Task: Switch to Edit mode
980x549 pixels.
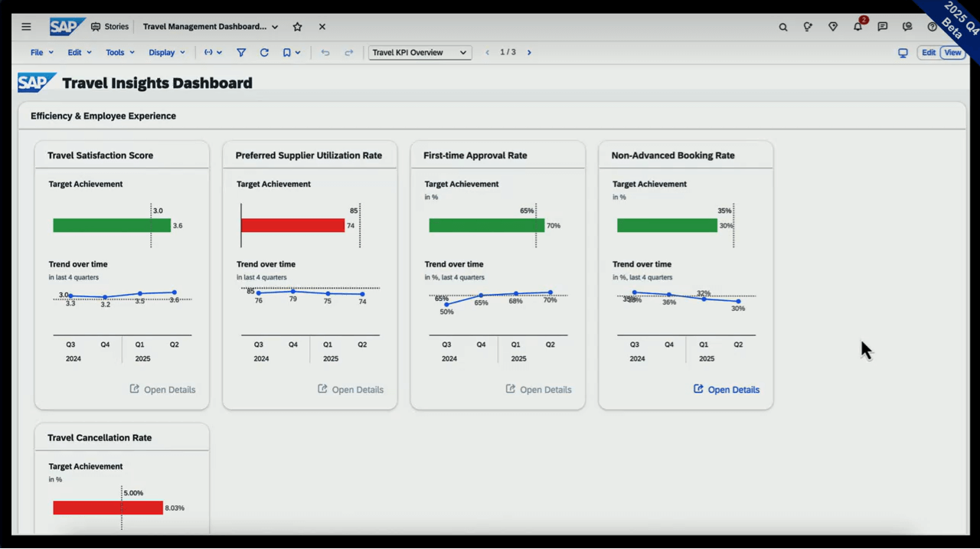Action: pos(929,53)
